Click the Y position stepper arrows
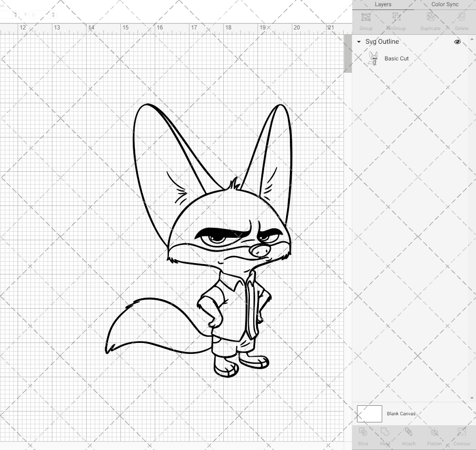 53,14
